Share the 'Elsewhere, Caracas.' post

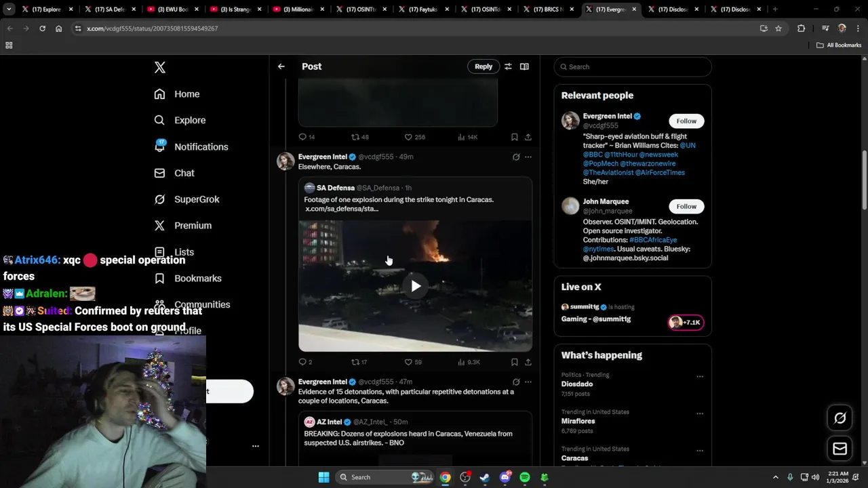point(528,362)
